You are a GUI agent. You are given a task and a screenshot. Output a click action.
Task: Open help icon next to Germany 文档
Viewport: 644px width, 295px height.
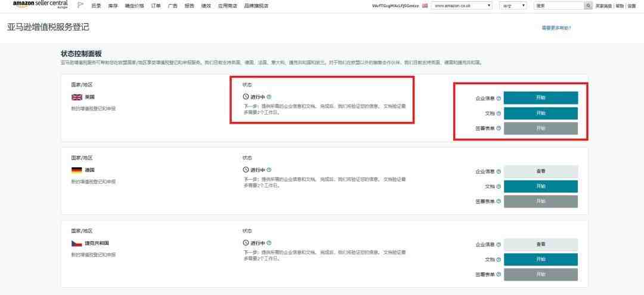coord(499,186)
